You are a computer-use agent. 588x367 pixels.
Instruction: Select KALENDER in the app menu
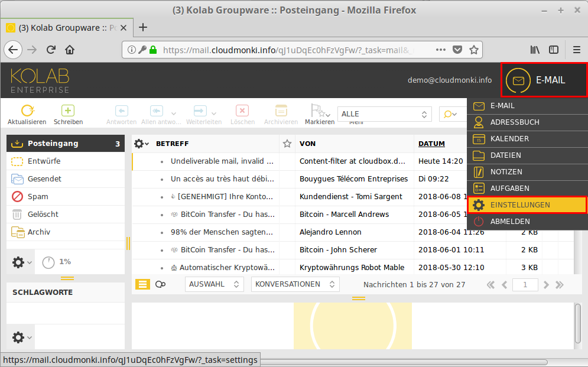pos(527,139)
